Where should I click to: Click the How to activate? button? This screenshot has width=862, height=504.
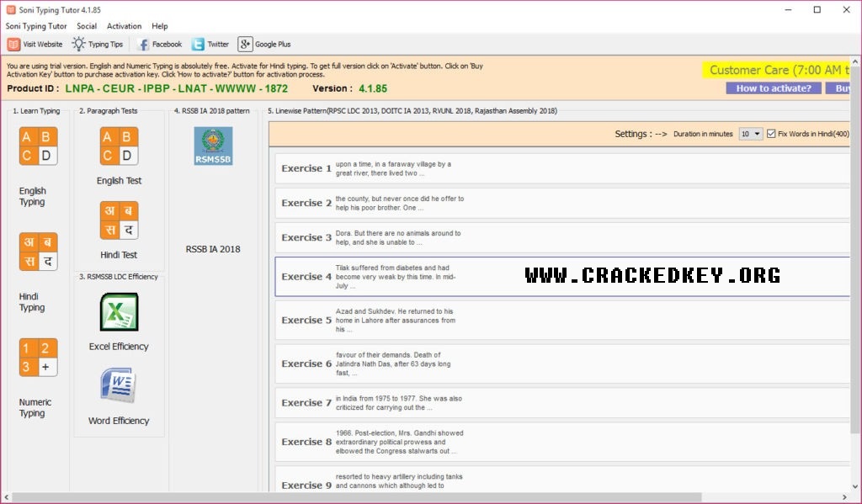pyautogui.click(x=774, y=88)
